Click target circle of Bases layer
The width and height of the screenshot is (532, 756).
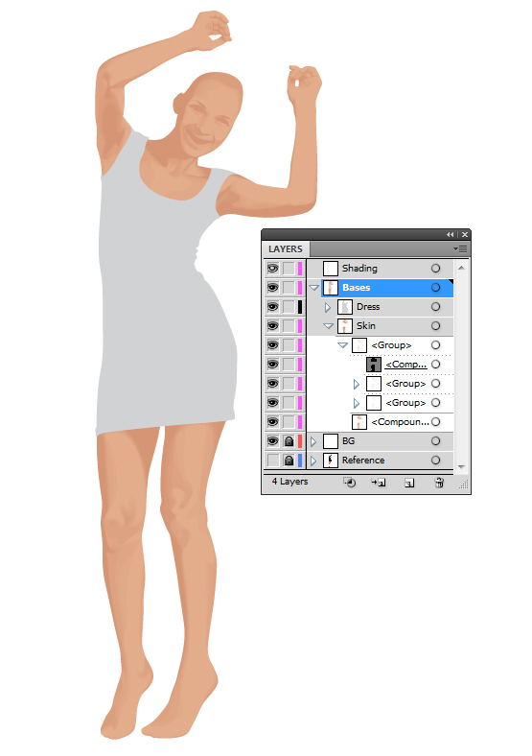tap(435, 288)
